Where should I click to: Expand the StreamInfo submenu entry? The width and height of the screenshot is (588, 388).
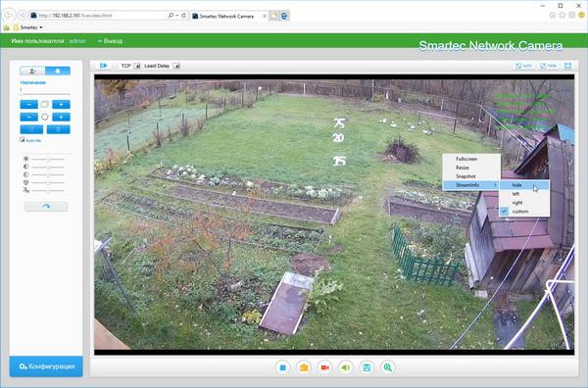[471, 185]
